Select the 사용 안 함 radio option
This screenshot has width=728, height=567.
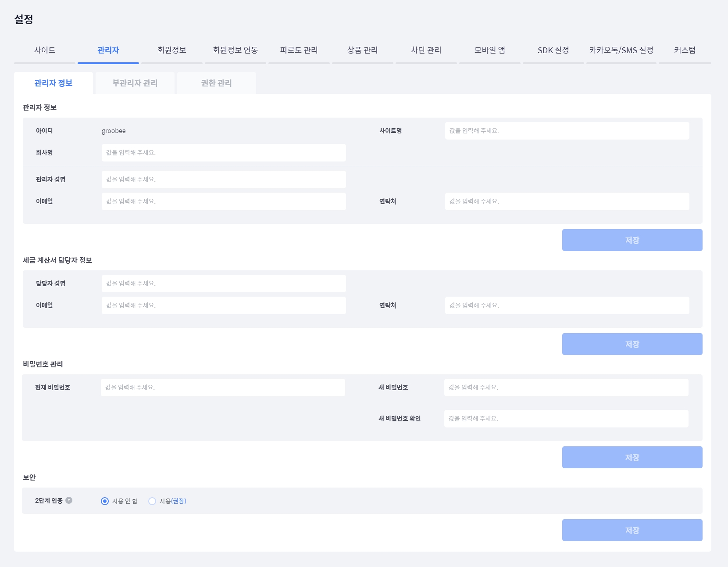[x=105, y=501]
